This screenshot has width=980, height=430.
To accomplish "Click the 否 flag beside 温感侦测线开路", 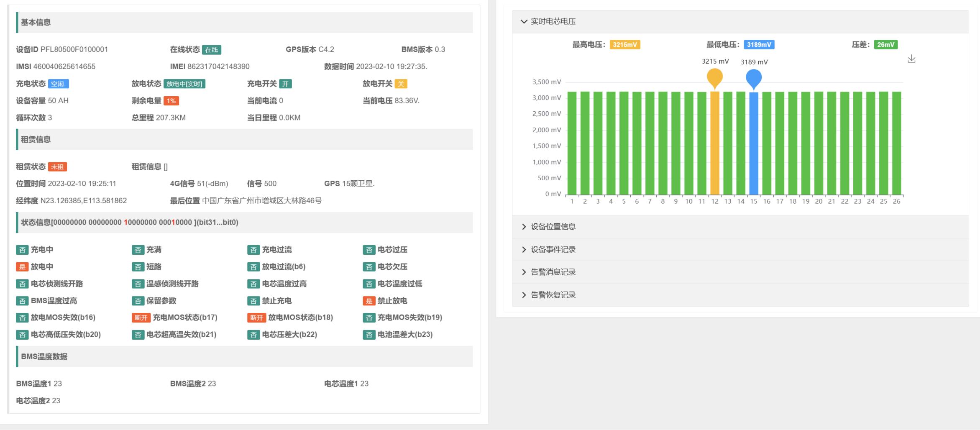I will point(138,284).
